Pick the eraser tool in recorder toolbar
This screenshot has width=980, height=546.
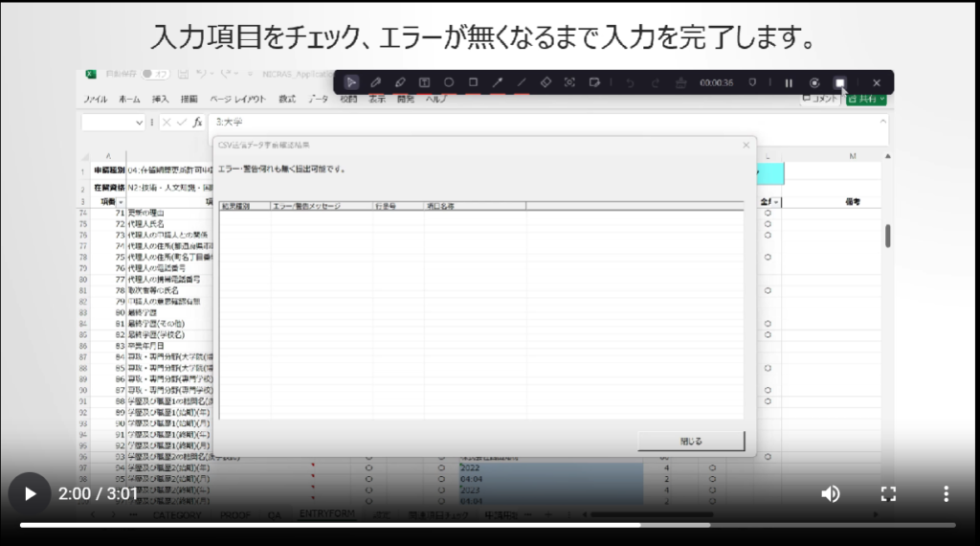click(546, 83)
